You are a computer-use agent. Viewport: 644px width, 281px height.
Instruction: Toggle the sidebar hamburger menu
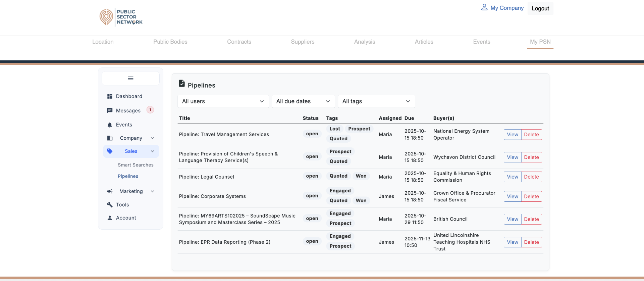[130, 78]
